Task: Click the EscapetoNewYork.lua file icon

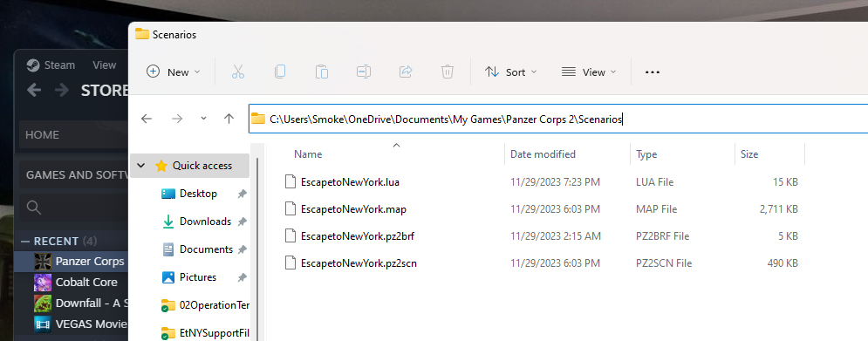Action: click(x=290, y=181)
